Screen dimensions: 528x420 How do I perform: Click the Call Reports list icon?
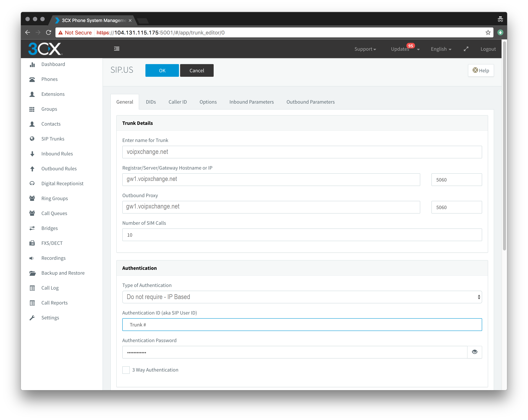(x=32, y=303)
